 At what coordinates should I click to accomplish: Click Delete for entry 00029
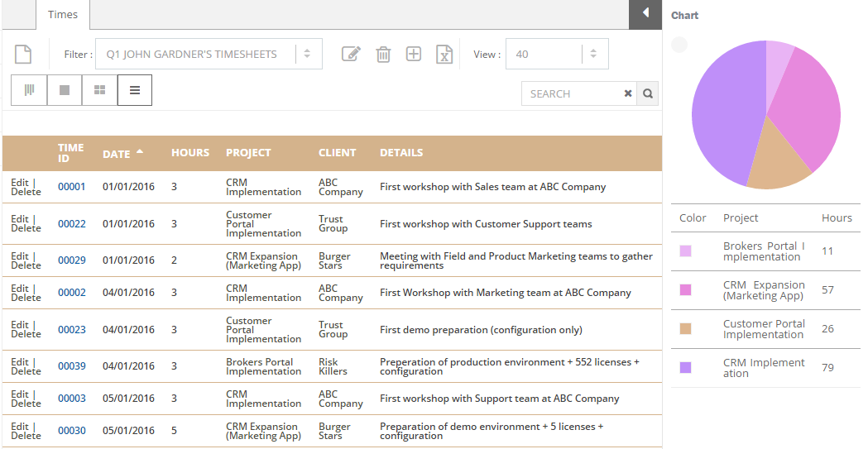point(26,265)
